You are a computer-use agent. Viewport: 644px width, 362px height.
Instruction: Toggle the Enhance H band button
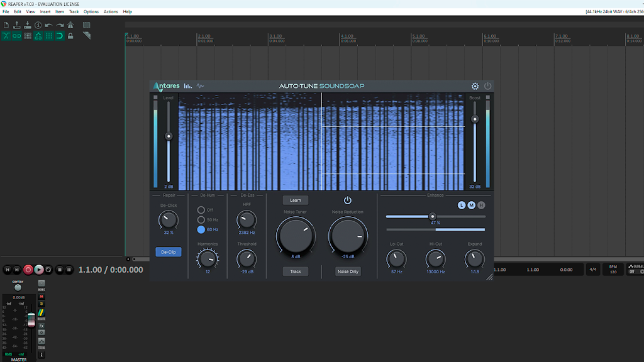[481, 206]
